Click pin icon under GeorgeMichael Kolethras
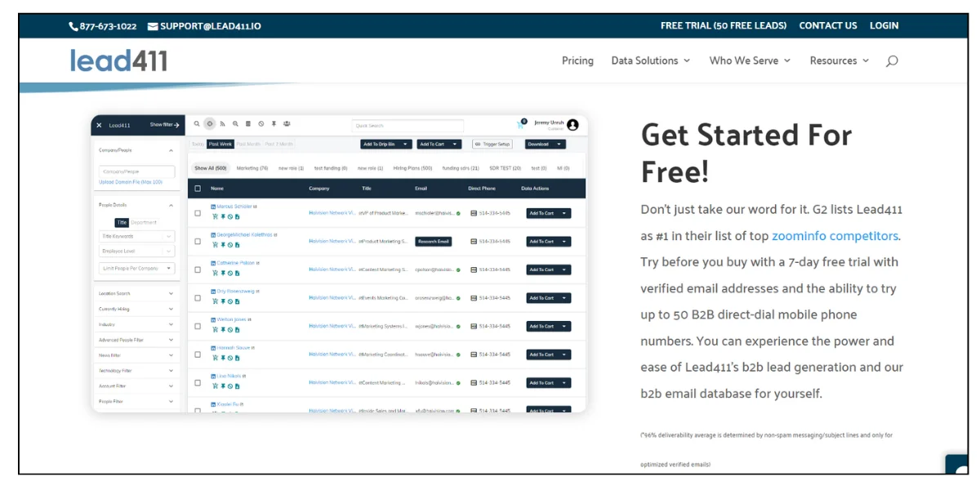980x490 pixels. [x=223, y=245]
